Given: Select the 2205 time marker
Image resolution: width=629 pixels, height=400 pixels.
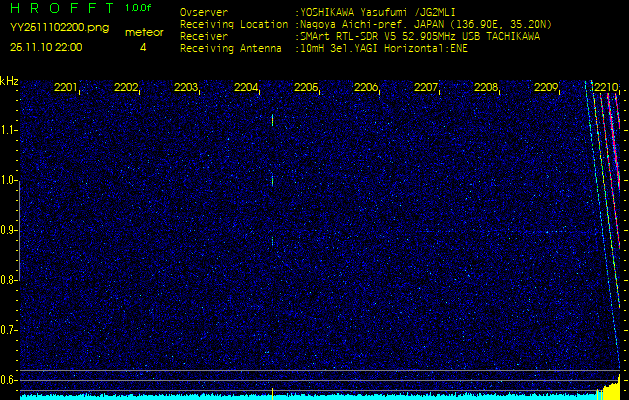Looking at the screenshot, I should coord(306,88).
